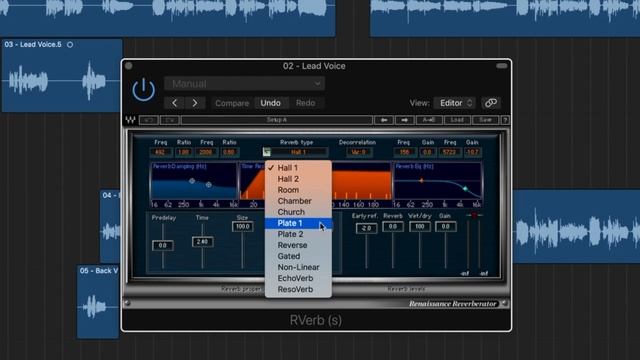Open the Manual preset dropdown
640x360 pixels.
click(x=244, y=84)
